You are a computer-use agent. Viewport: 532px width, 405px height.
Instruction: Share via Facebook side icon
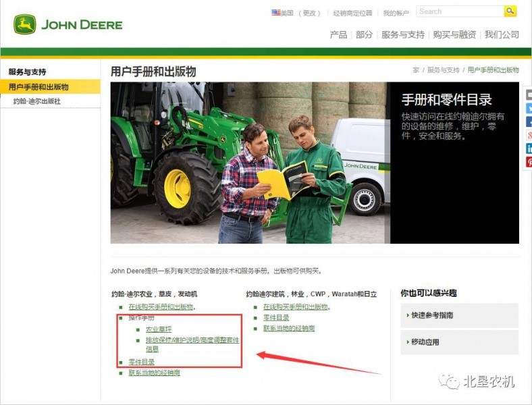click(x=529, y=122)
